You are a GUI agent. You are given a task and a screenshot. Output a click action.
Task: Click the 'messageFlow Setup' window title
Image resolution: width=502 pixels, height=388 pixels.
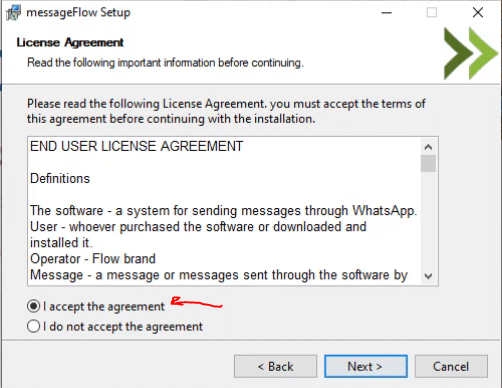point(78,13)
